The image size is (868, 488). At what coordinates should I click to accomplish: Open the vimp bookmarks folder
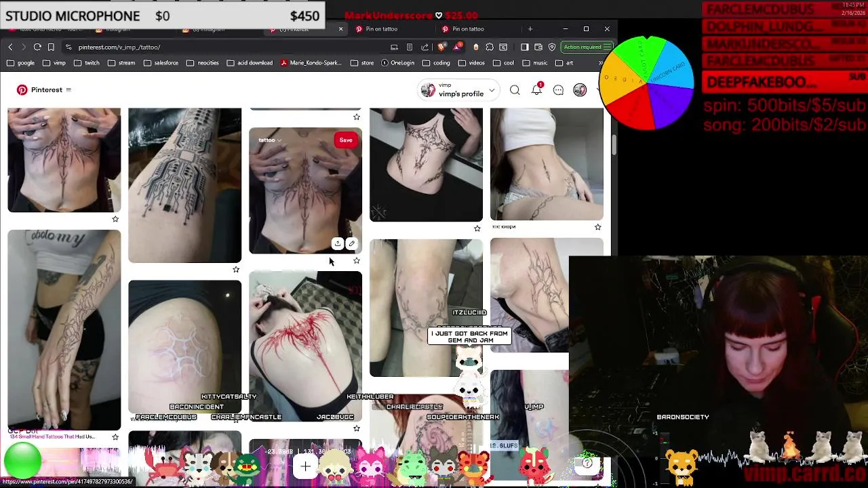[x=54, y=62]
